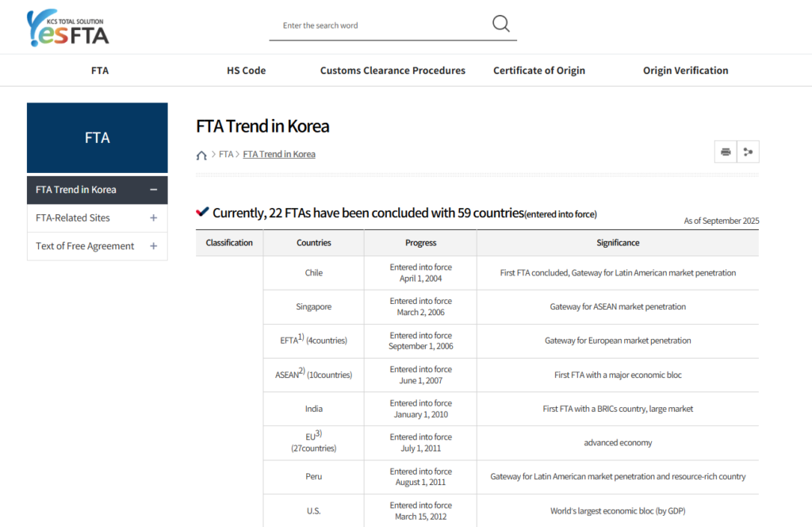Go to home via breadcrumb house icon
The width and height of the screenshot is (812, 527).
tap(201, 155)
